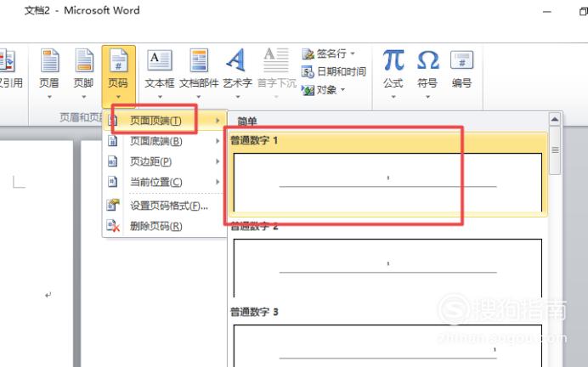Expand the dropdown arrow under 文档部件
The image size is (588, 367).
pyautogui.click(x=199, y=97)
